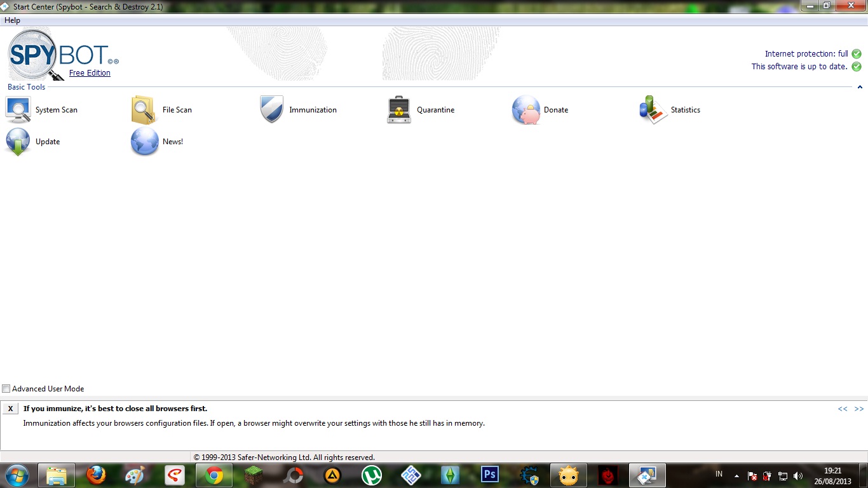Click the Internet protection: full status text
Image resolution: width=868 pixels, height=488 pixels.
click(x=806, y=54)
